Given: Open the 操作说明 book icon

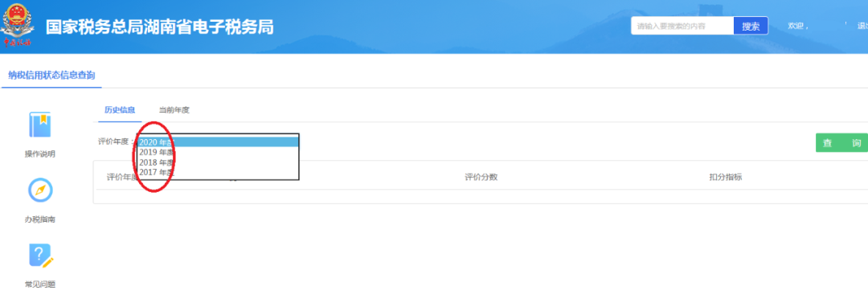Looking at the screenshot, I should click(x=40, y=125).
